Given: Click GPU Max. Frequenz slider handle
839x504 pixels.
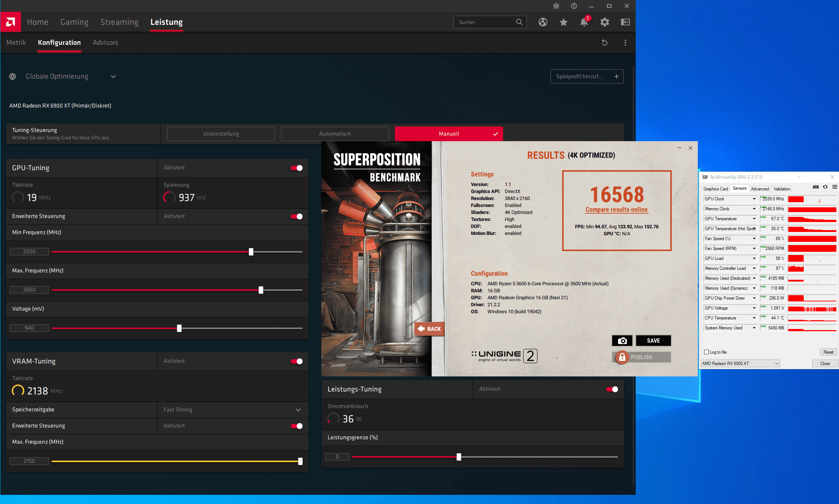Looking at the screenshot, I should pyautogui.click(x=261, y=290).
